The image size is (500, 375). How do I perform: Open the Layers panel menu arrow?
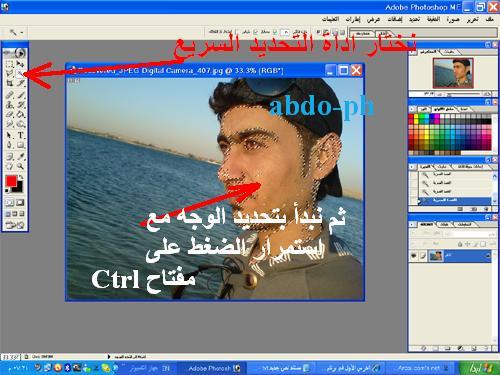pyautogui.click(x=412, y=225)
